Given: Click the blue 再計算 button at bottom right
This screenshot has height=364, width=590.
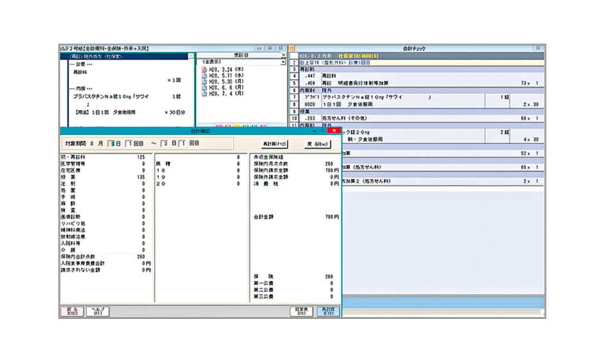Looking at the screenshot, I should point(329,311).
